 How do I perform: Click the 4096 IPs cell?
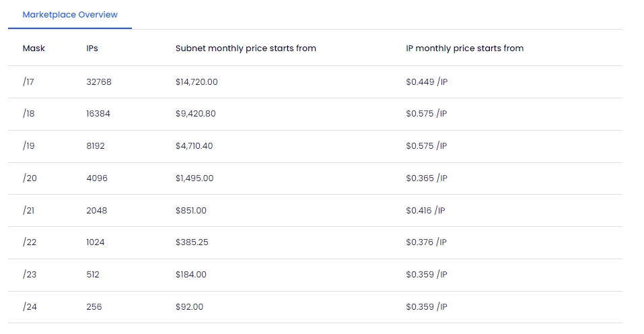tap(97, 178)
